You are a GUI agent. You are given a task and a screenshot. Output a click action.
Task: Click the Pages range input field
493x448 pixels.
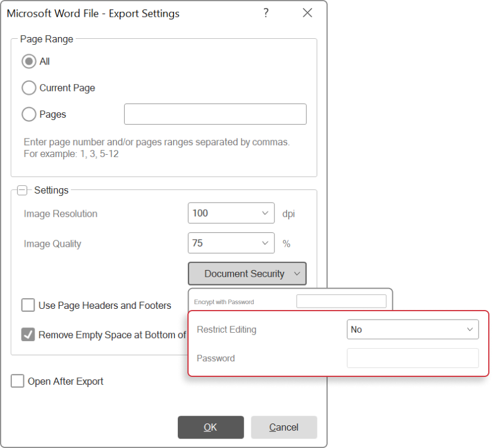pos(215,114)
